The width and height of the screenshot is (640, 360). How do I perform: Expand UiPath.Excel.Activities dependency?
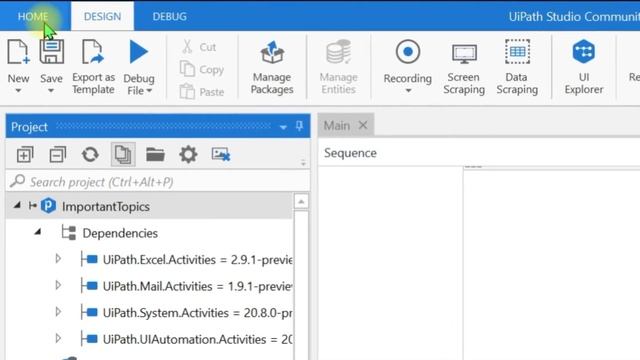(58, 259)
